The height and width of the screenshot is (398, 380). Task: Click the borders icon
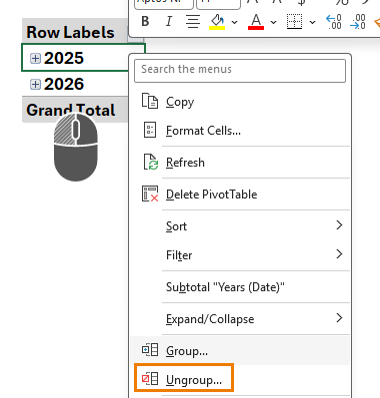(x=295, y=22)
